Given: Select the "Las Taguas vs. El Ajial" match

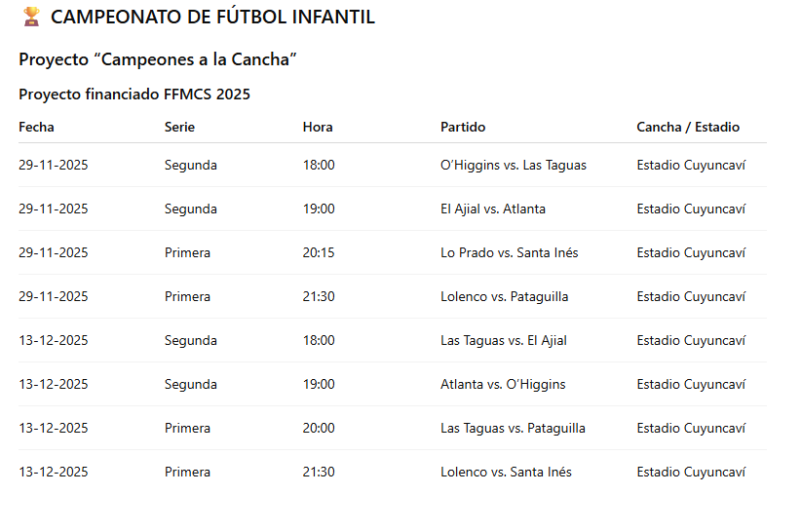Looking at the screenshot, I should 504,340.
